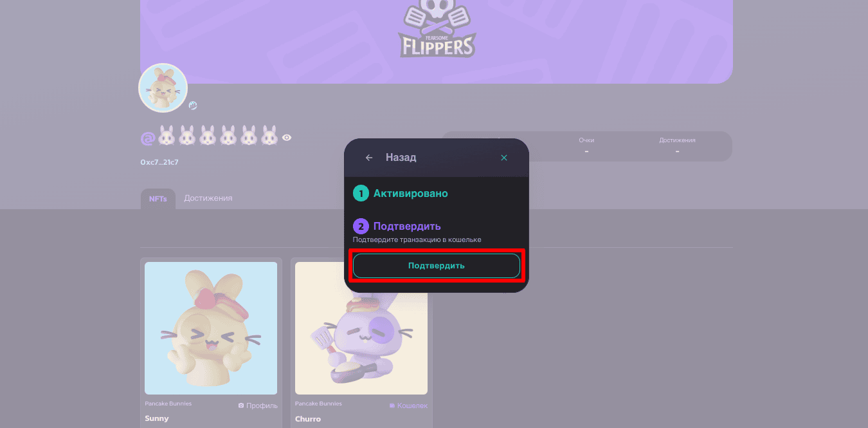The image size is (868, 428).
Task: Click the purple @ symbol before username
Action: point(148,138)
